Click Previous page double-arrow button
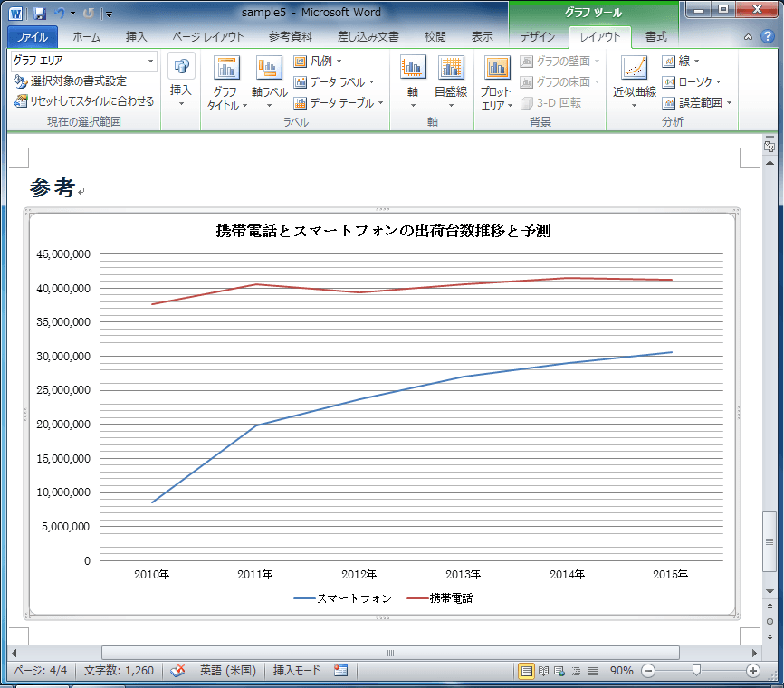The height and width of the screenshot is (688, 784). 770,606
